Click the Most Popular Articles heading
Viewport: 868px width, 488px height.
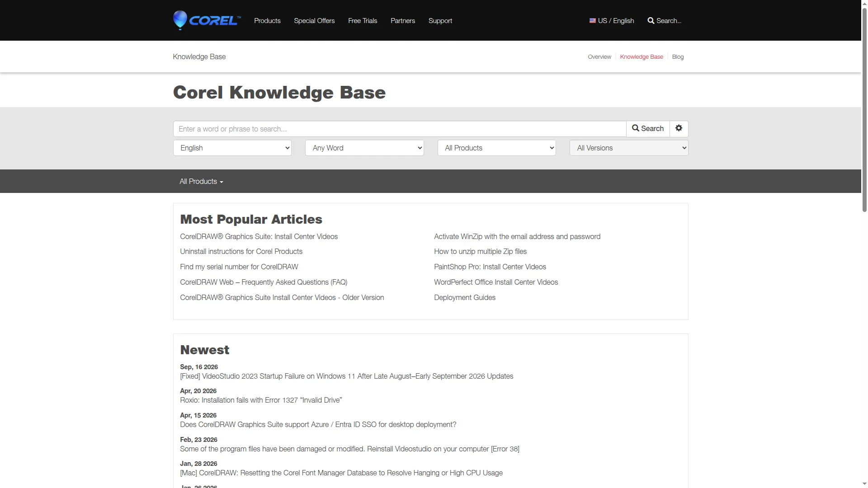tap(251, 219)
